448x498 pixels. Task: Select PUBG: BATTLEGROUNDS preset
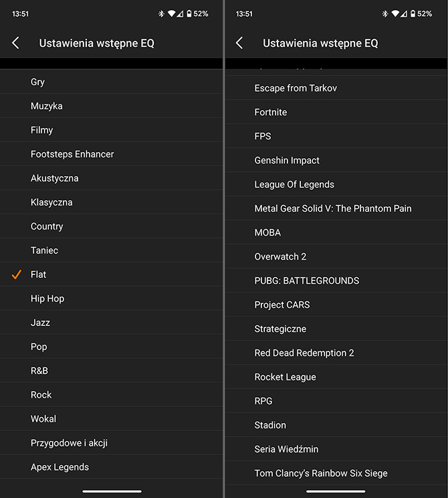coord(336,280)
